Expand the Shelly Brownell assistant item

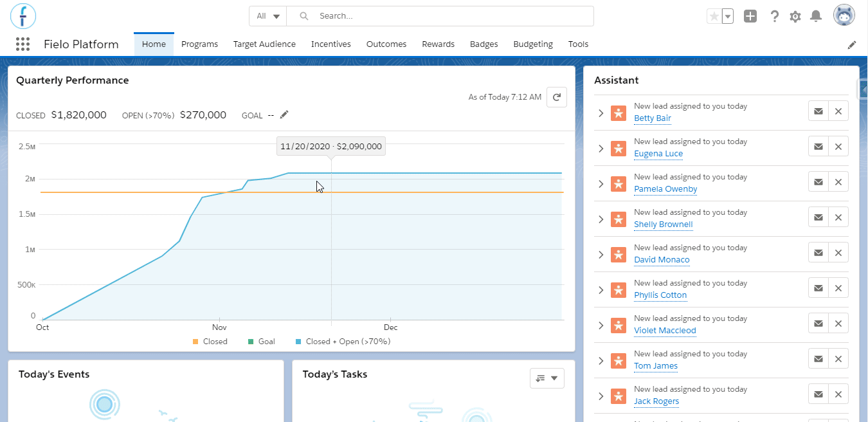pos(601,219)
